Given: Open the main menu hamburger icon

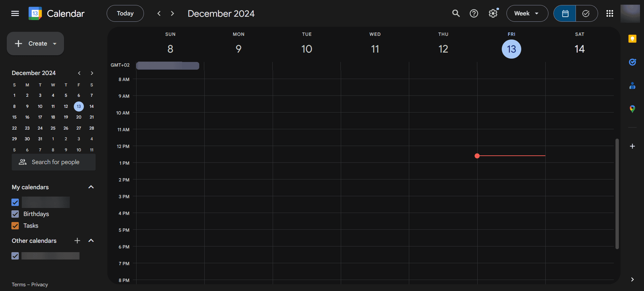Looking at the screenshot, I should click(x=15, y=13).
